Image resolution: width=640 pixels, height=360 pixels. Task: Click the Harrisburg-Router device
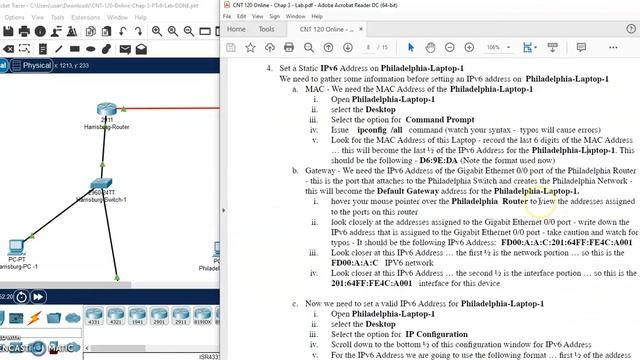coord(107,109)
